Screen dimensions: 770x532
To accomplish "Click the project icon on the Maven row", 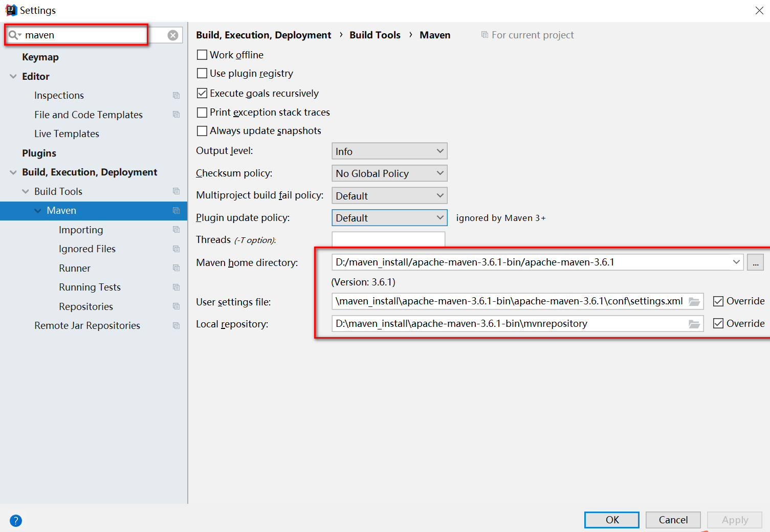I will click(177, 211).
